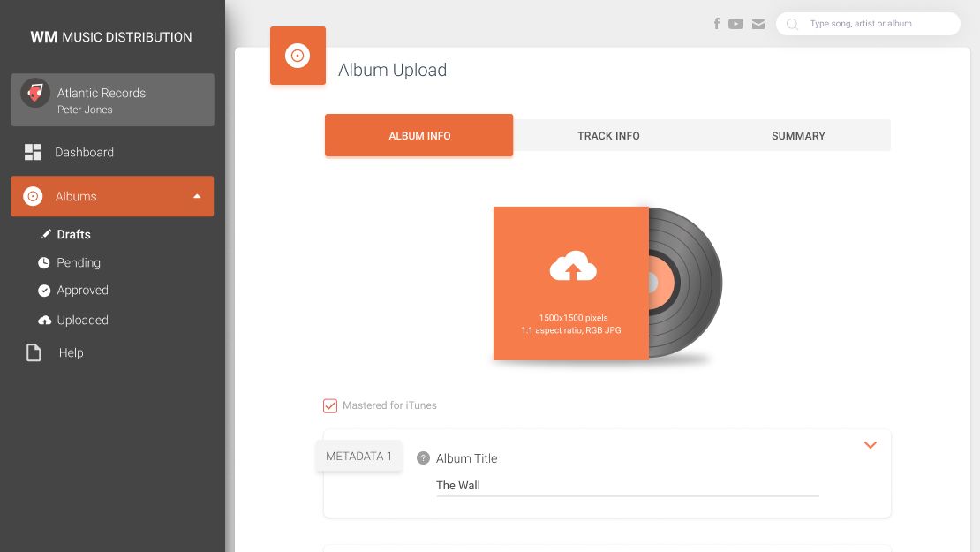The height and width of the screenshot is (552, 980).
Task: Select the Dashboard icon in the sidebar
Action: 33,152
